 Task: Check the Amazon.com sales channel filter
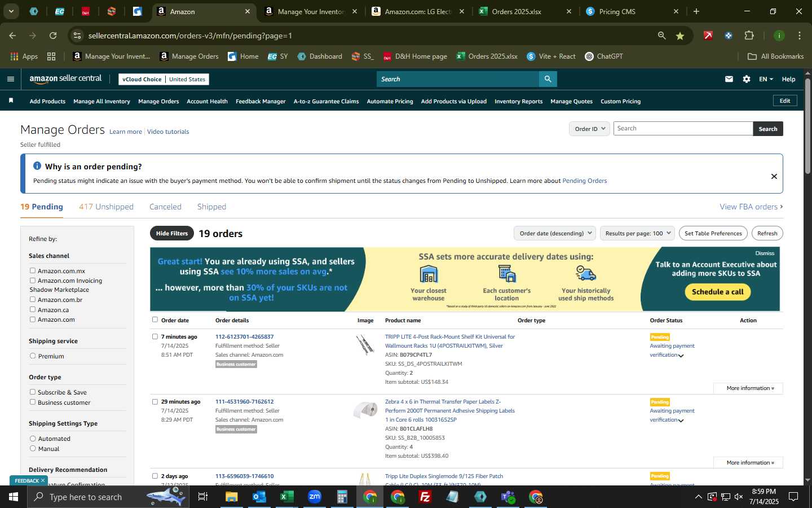[x=33, y=319]
